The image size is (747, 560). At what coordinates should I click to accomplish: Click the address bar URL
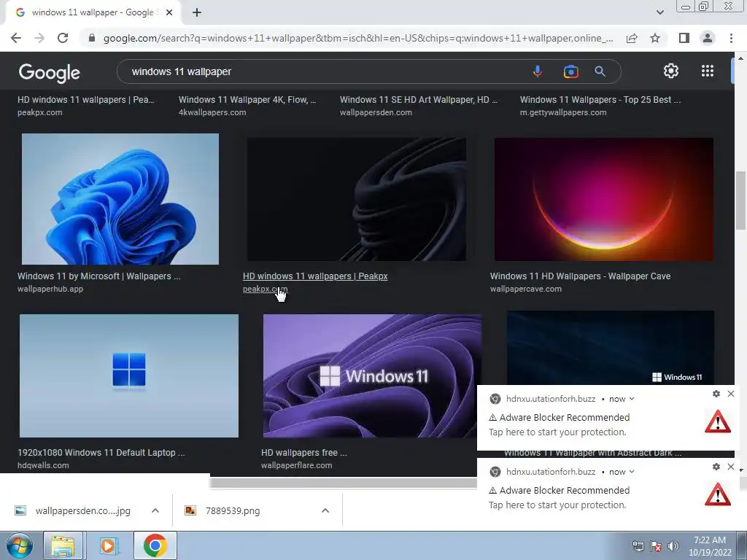click(x=358, y=38)
